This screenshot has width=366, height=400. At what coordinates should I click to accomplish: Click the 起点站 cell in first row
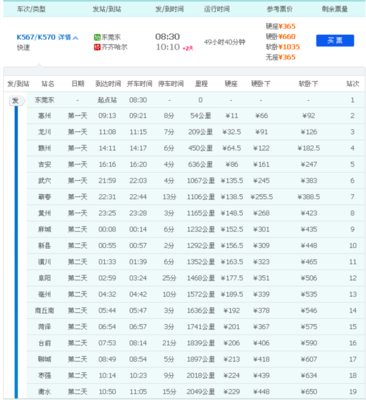click(107, 100)
